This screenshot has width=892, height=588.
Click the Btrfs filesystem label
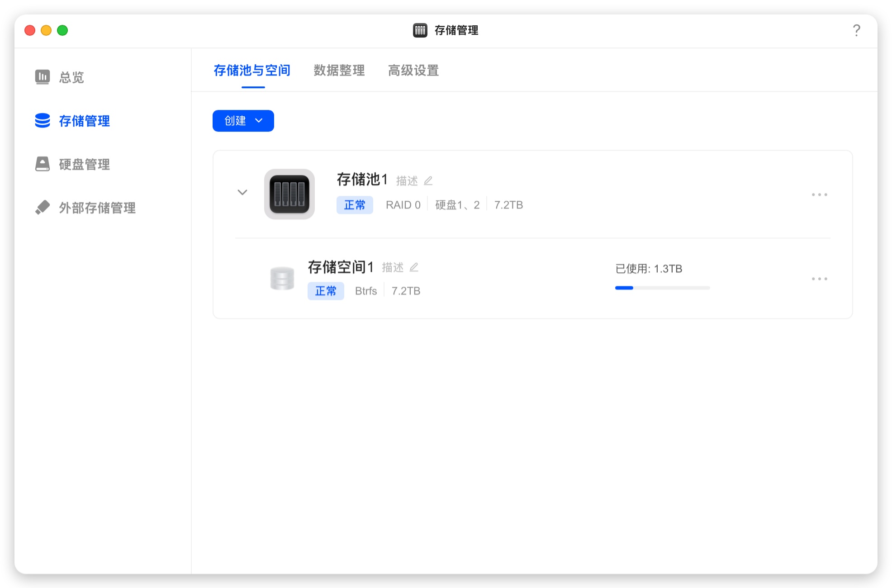click(366, 291)
